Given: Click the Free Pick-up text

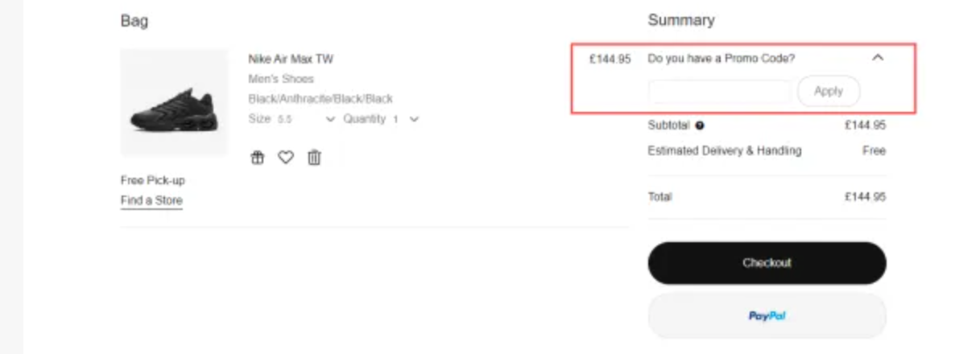Looking at the screenshot, I should pyautogui.click(x=152, y=180).
